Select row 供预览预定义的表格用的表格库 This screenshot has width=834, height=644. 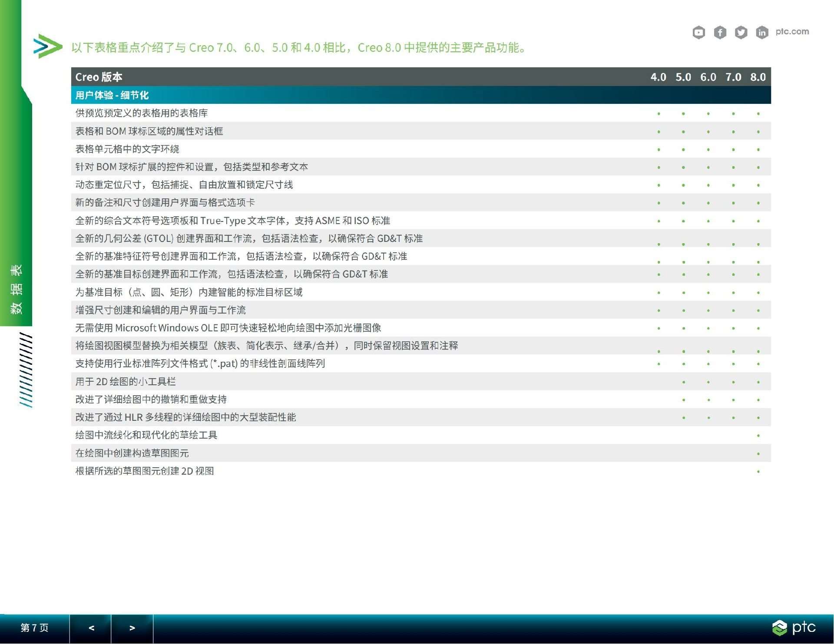(421, 113)
